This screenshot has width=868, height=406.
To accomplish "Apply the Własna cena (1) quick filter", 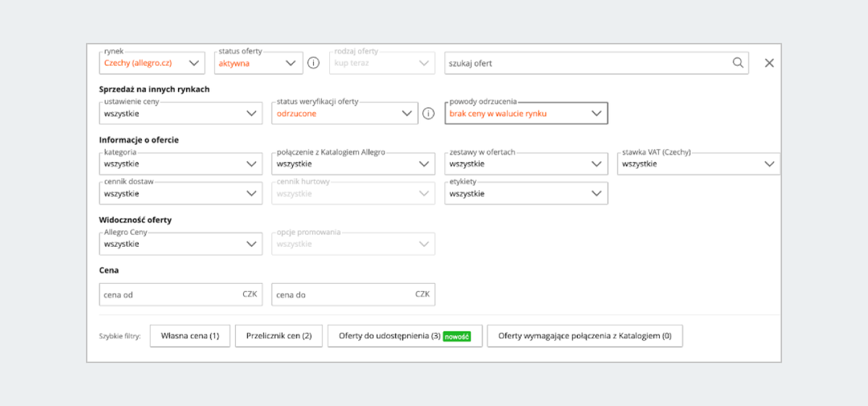I will 190,337.
